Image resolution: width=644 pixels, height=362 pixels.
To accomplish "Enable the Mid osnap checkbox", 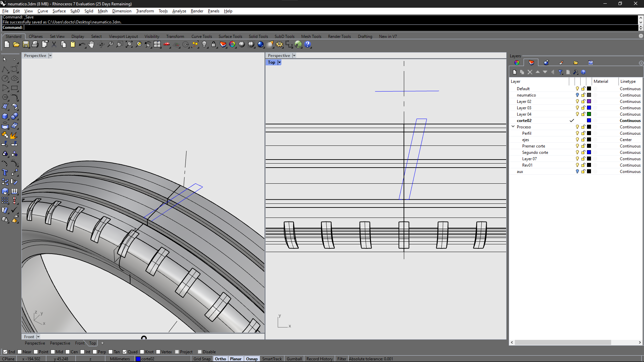I will 53,352.
